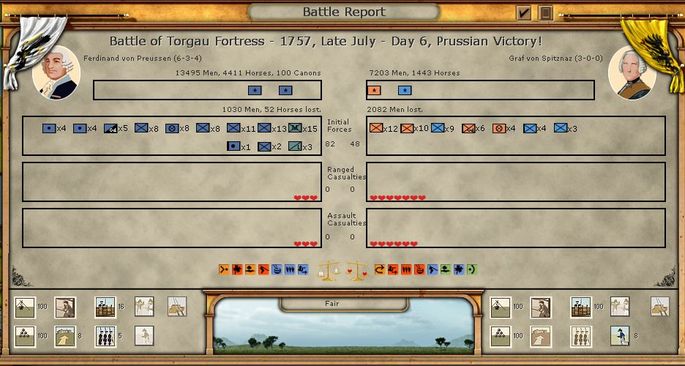Open the detailed report page button beside checkmark

tap(545, 13)
